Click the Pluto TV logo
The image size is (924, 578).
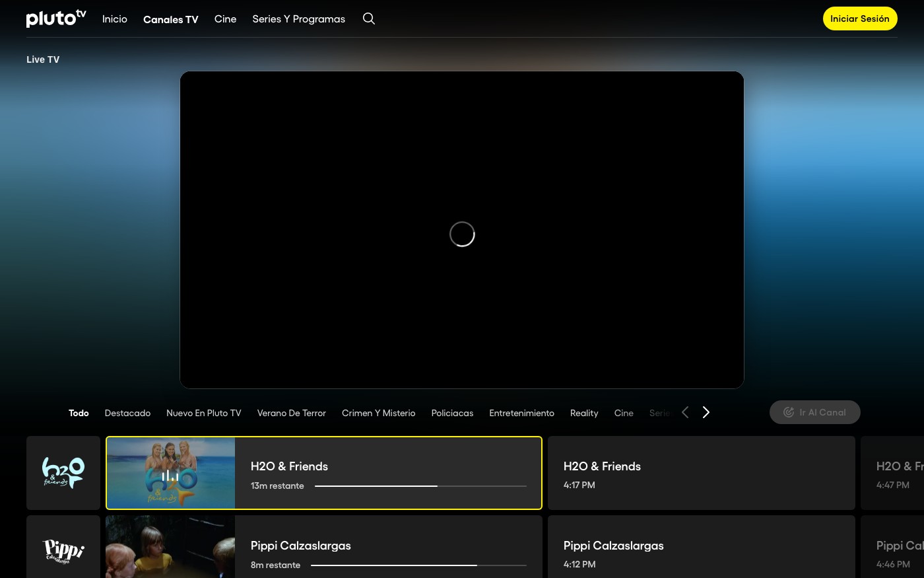click(x=56, y=18)
